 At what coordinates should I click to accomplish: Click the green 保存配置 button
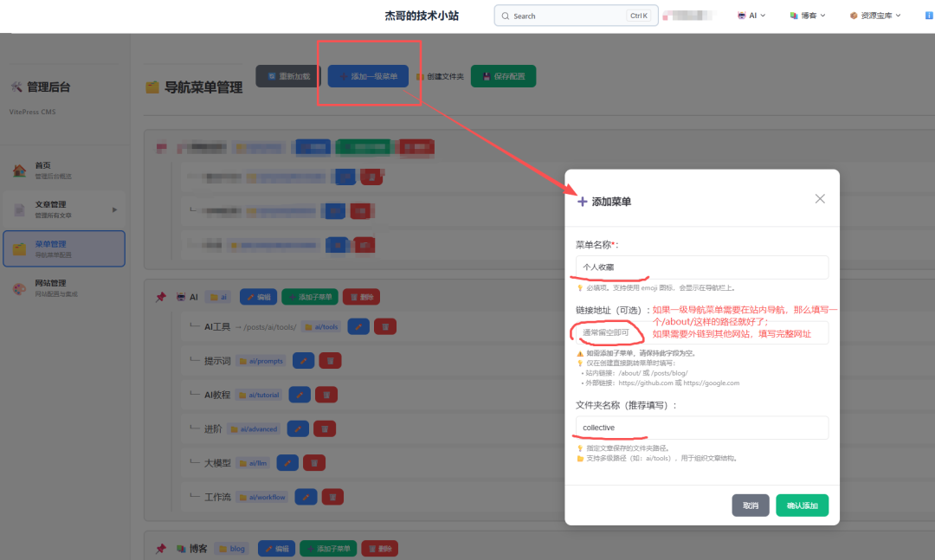coord(503,76)
